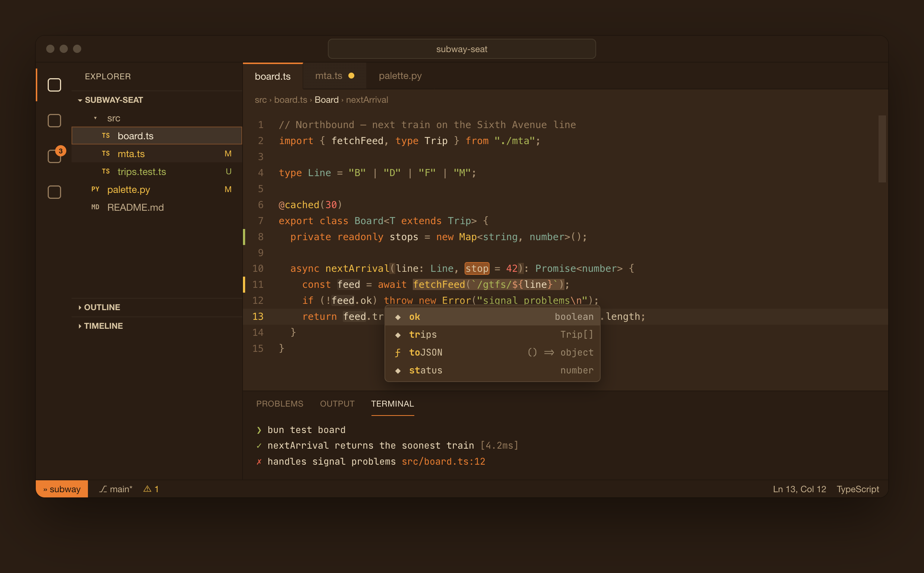
Task: Click the src breadcrumb
Action: pyautogui.click(x=260, y=100)
